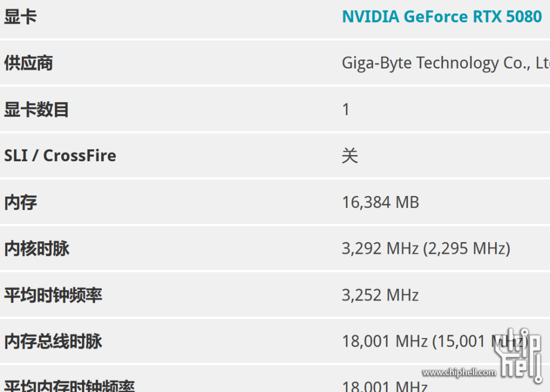
Task: Click the 内核时脉 label
Action: tap(37, 249)
